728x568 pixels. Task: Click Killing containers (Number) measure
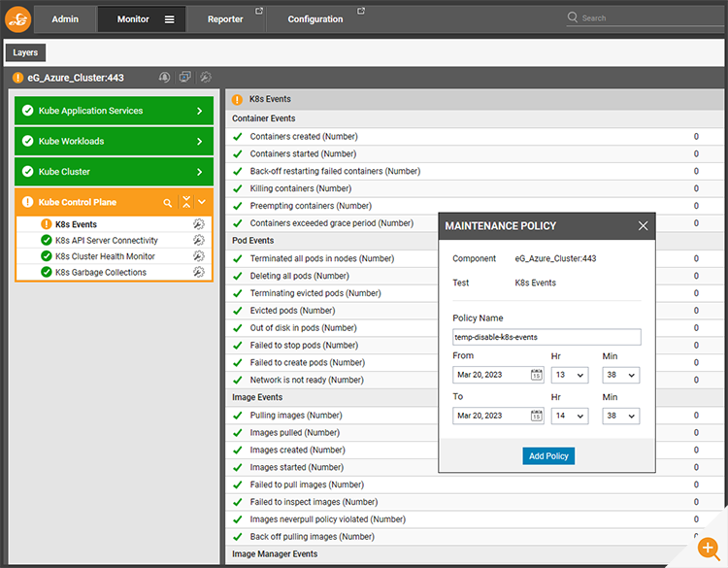(x=301, y=188)
